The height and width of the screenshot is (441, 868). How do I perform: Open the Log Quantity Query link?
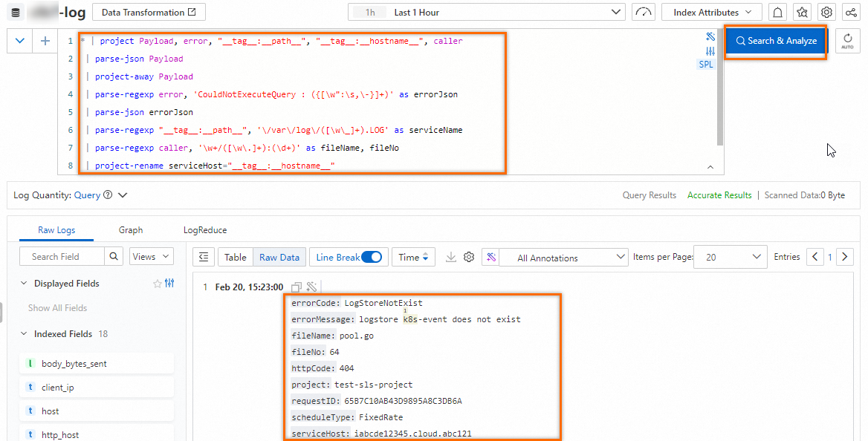coord(88,195)
